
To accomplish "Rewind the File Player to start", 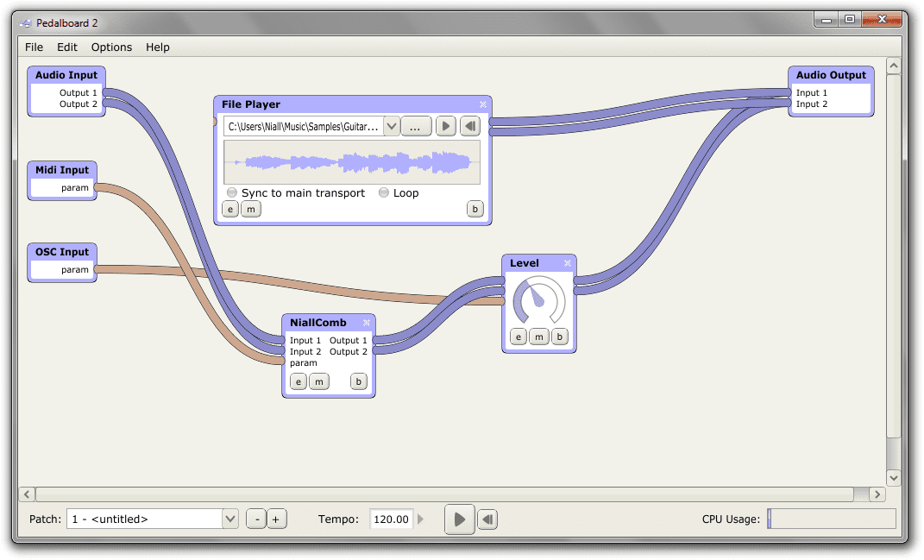I will [x=469, y=127].
